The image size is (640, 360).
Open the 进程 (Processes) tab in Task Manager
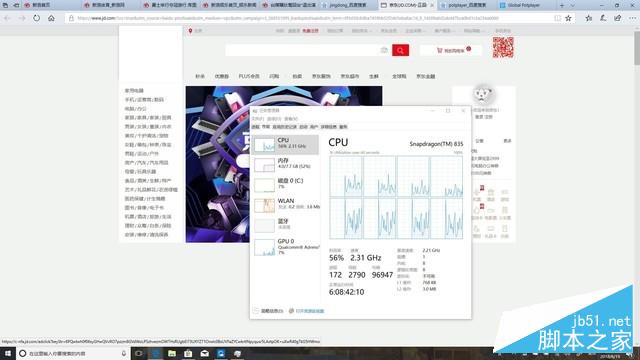click(256, 127)
